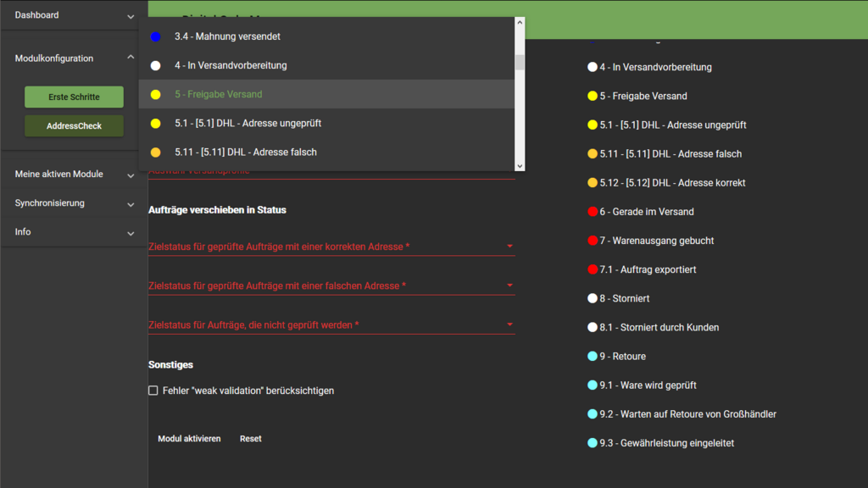Viewport: 868px width, 488px height.
Task: Select 5.11 - DHL Adresse falsch option
Action: point(246,152)
